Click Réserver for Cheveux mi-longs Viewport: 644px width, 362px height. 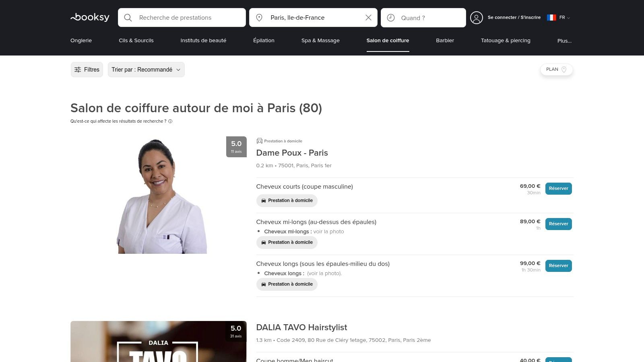(x=558, y=224)
